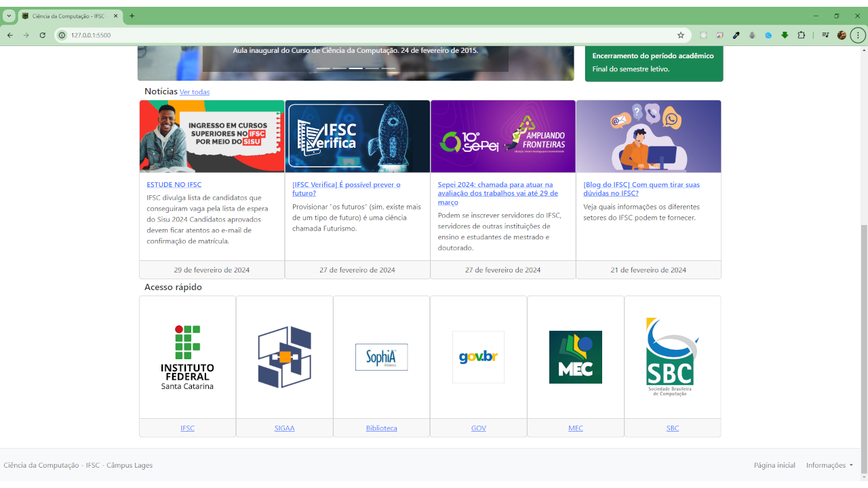Screen dimensions: 868x488
Task: Click the SBC logo image
Action: click(672, 357)
